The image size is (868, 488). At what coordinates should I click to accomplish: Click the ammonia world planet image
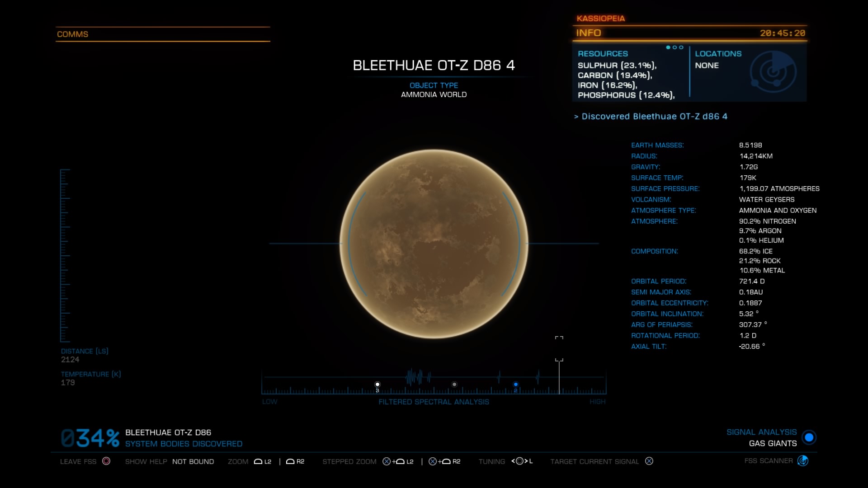coord(434,244)
